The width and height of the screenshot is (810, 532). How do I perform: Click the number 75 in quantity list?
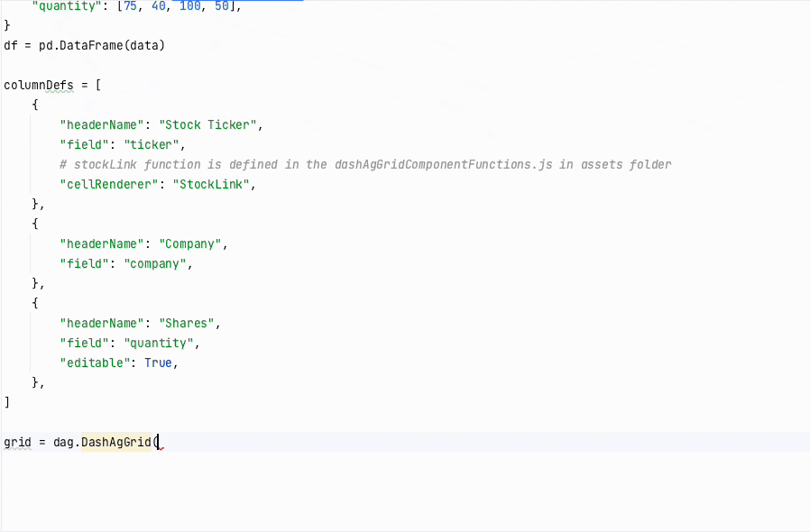pos(130,6)
